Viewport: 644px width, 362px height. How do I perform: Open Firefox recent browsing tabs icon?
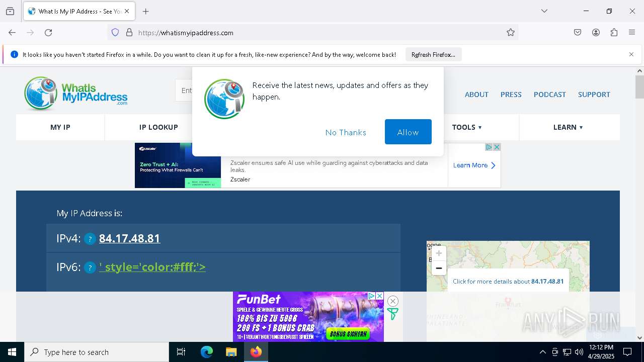pos(10,11)
